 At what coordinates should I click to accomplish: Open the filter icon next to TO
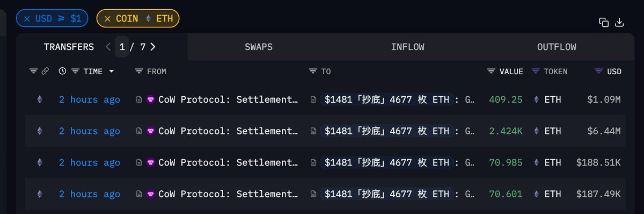click(x=313, y=71)
